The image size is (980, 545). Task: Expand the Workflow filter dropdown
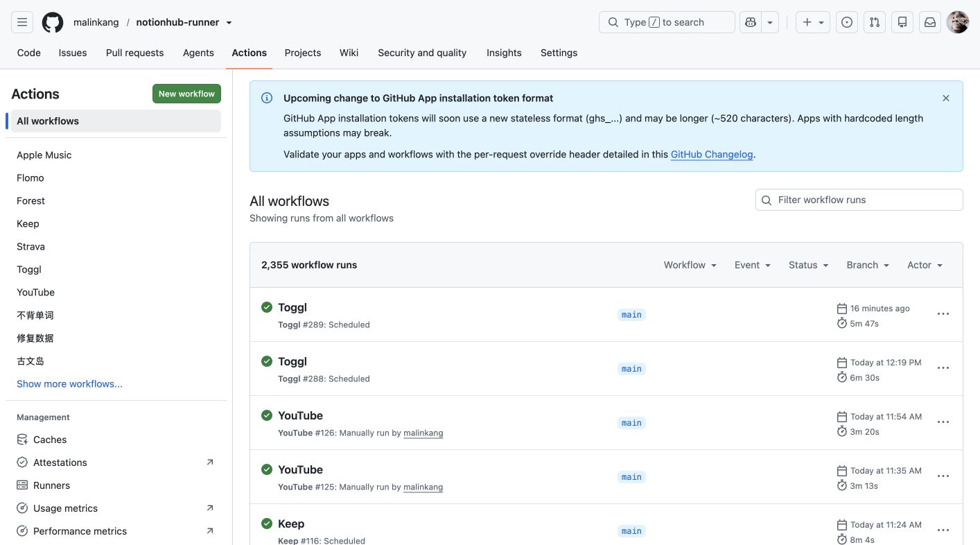pyautogui.click(x=690, y=265)
